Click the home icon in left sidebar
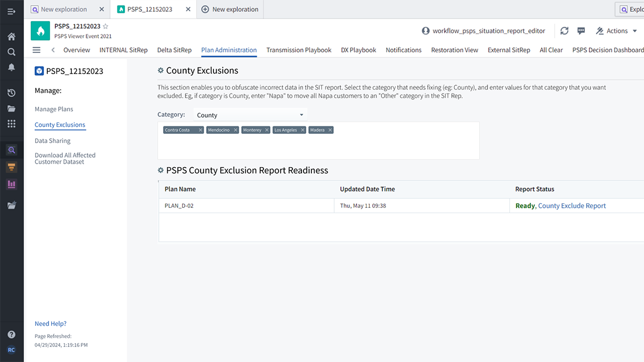The width and height of the screenshot is (644, 362). (x=11, y=37)
